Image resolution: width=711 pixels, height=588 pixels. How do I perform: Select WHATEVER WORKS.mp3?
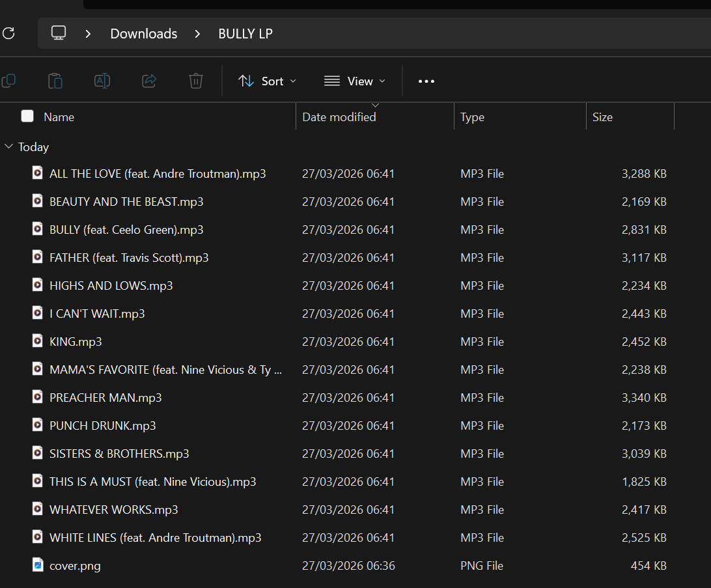(113, 510)
